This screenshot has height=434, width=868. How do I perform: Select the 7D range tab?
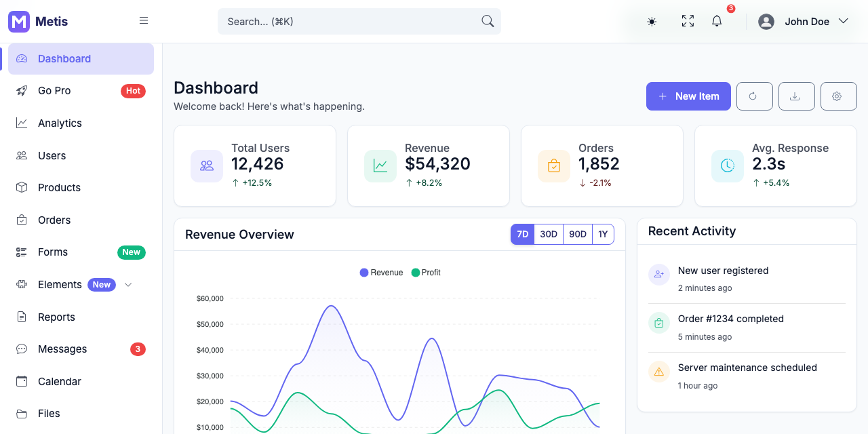click(523, 235)
